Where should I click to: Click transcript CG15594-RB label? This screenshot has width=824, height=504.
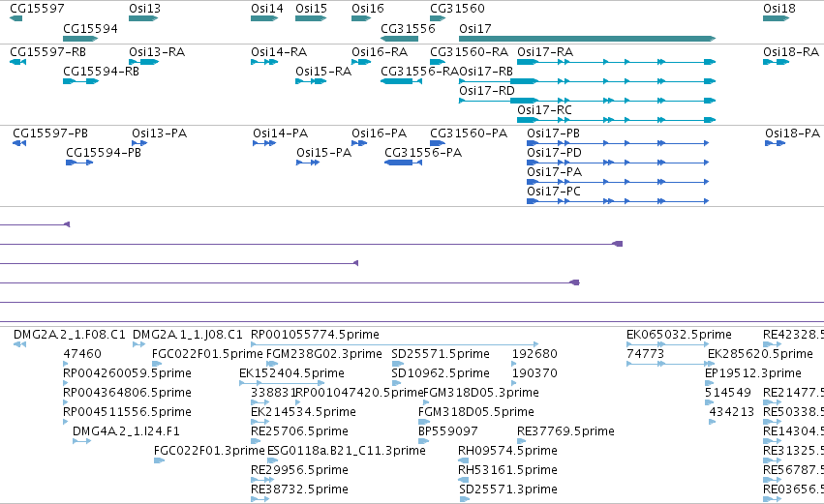[x=101, y=71]
